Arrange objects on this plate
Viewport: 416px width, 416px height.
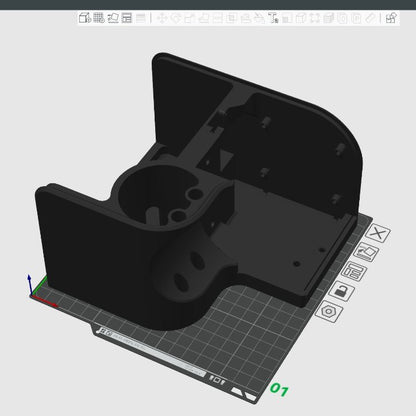354,272
